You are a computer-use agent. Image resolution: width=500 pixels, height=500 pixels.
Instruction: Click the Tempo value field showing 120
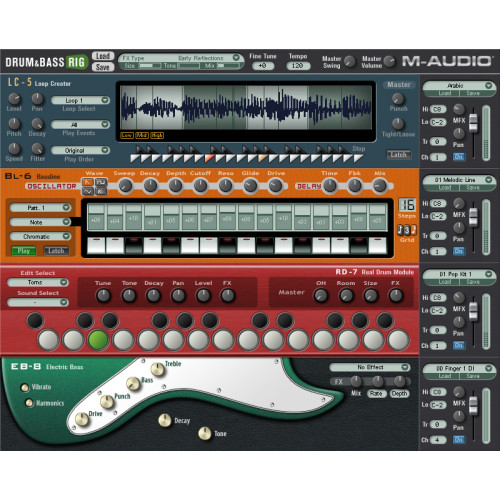point(298,66)
